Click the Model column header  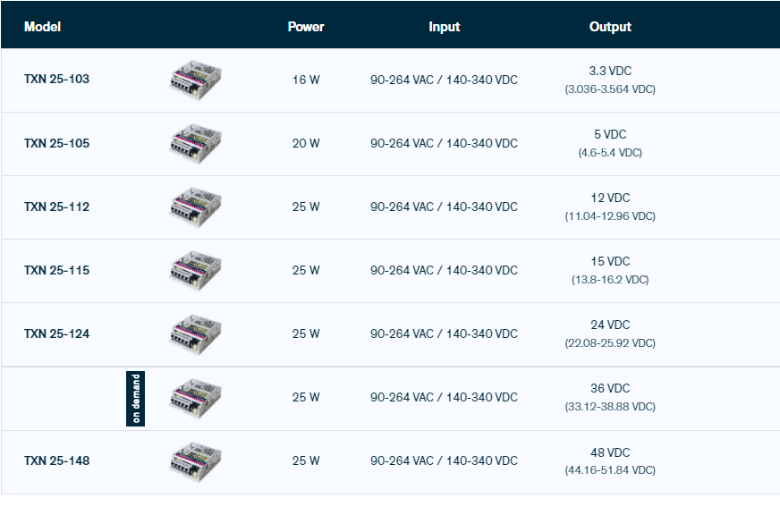(x=42, y=27)
